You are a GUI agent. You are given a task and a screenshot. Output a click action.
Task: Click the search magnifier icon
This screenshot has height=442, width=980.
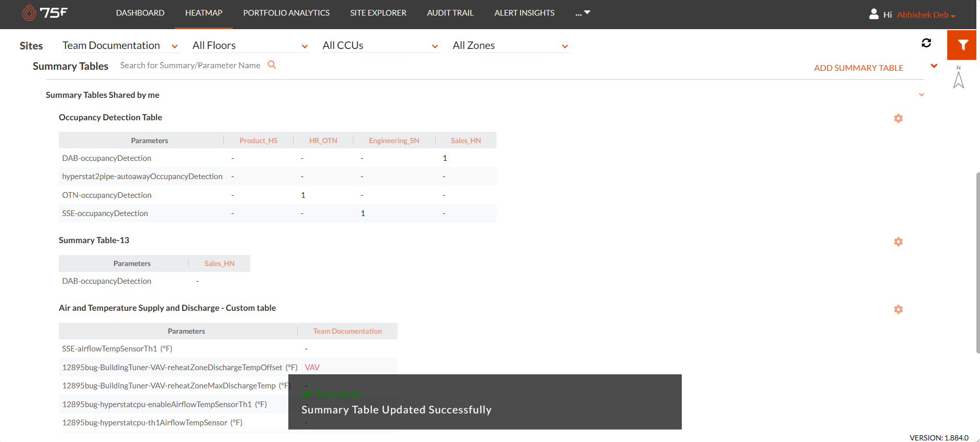pos(272,65)
